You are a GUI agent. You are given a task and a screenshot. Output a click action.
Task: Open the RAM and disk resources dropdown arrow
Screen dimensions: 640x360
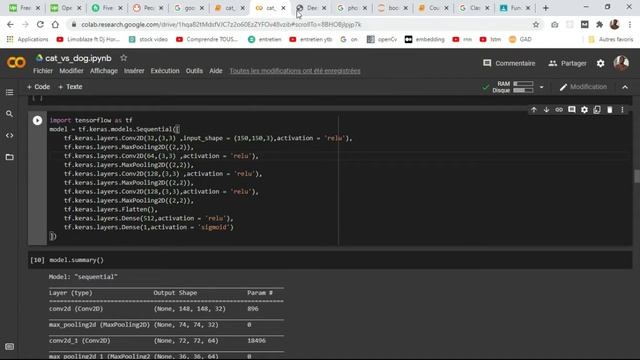coord(542,87)
